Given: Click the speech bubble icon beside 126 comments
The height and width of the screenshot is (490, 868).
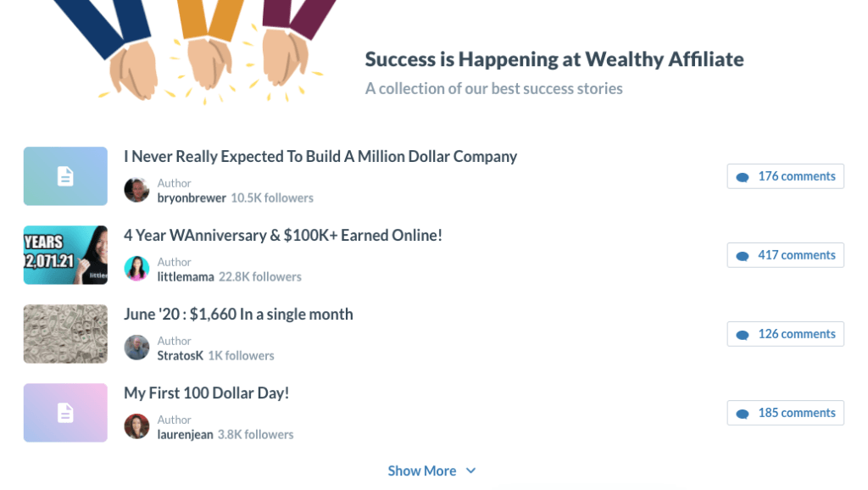Looking at the screenshot, I should tap(743, 335).
